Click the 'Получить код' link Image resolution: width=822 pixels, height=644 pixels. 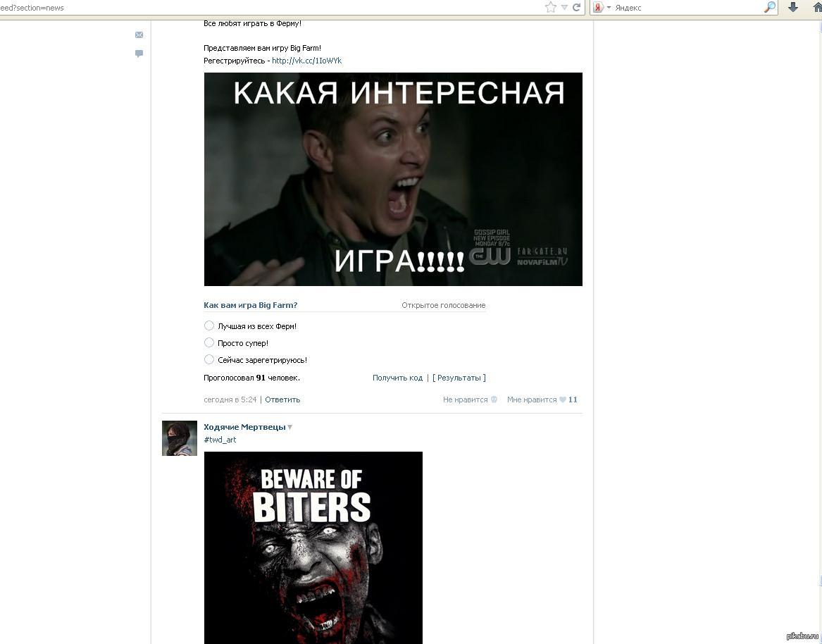(x=397, y=378)
